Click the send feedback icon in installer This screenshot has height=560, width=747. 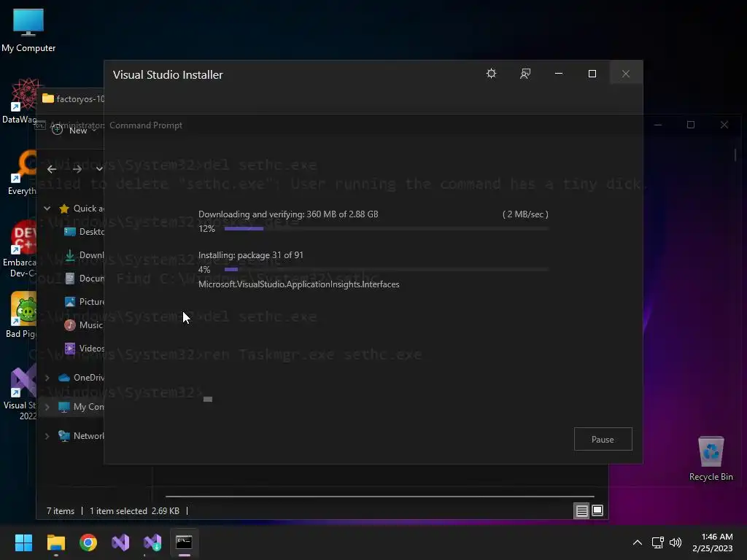point(525,74)
